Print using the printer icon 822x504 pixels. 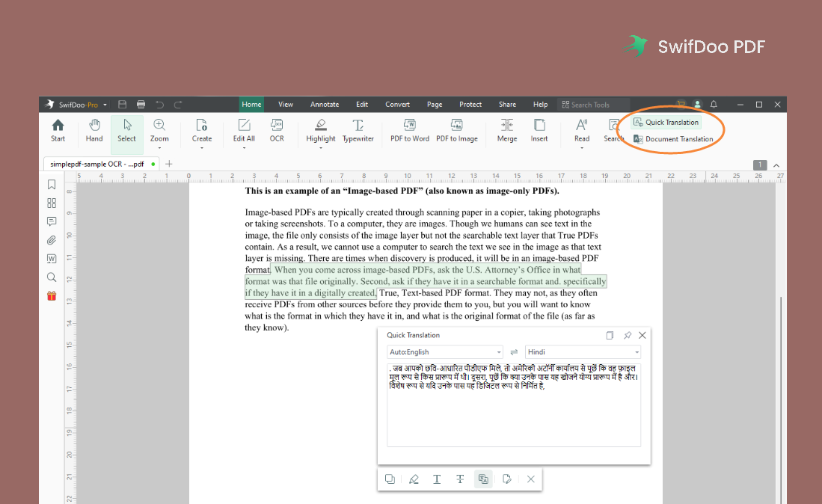(141, 104)
